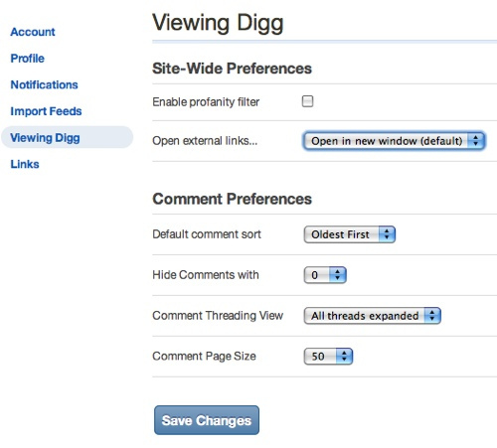Change the 'All threads expanded' dropdown
Screen dimensions: 497x448
pos(372,316)
